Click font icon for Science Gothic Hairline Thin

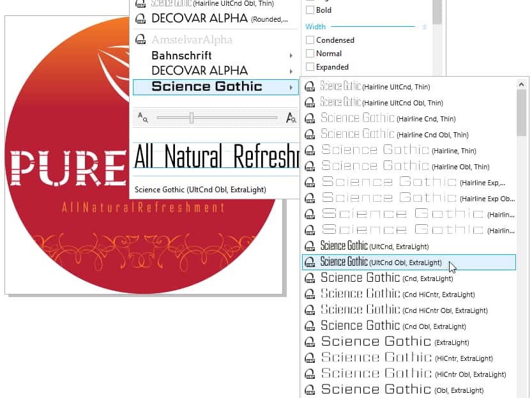pyautogui.click(x=310, y=150)
